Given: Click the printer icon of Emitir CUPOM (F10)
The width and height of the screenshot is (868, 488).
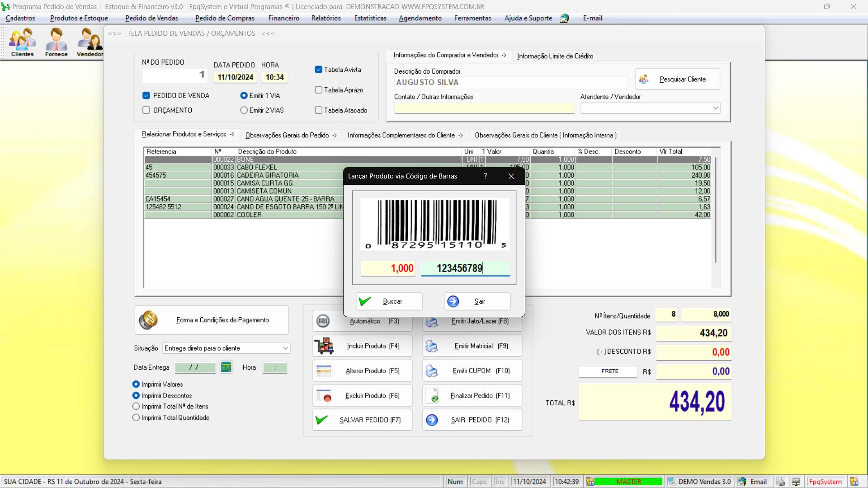Looking at the screenshot, I should [432, 371].
